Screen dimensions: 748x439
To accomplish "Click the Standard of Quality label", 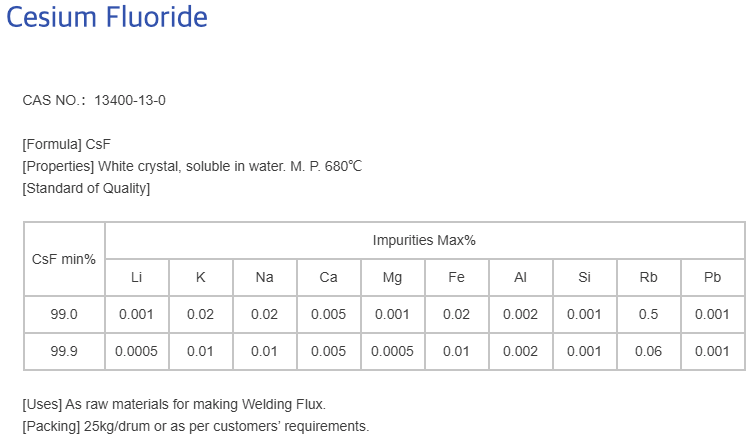I will coord(86,188).
